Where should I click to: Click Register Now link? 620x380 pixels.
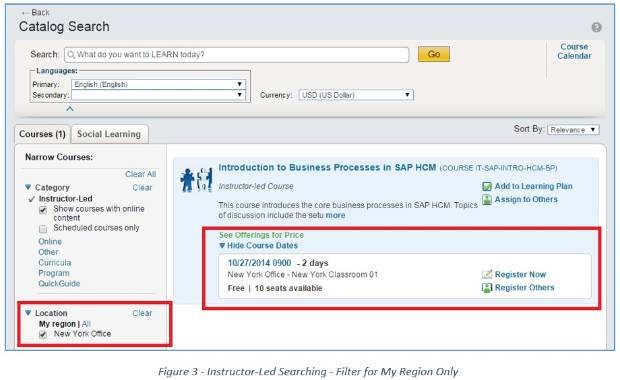click(520, 274)
